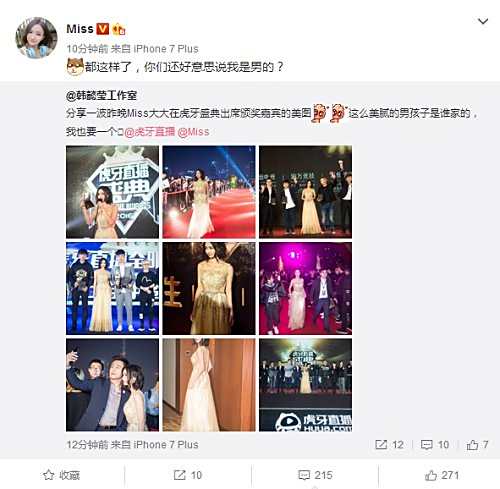Open the pink-lit crowd photo thumbnail
The height and width of the screenshot is (489, 500).
(305, 288)
